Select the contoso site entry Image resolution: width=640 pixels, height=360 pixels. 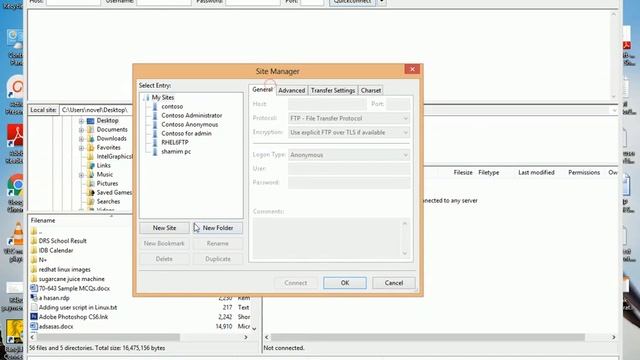[x=172, y=106]
